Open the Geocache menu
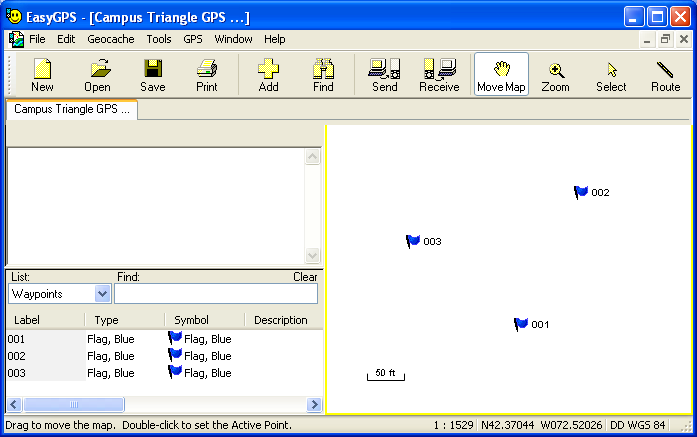The height and width of the screenshot is (437, 697). click(x=110, y=39)
